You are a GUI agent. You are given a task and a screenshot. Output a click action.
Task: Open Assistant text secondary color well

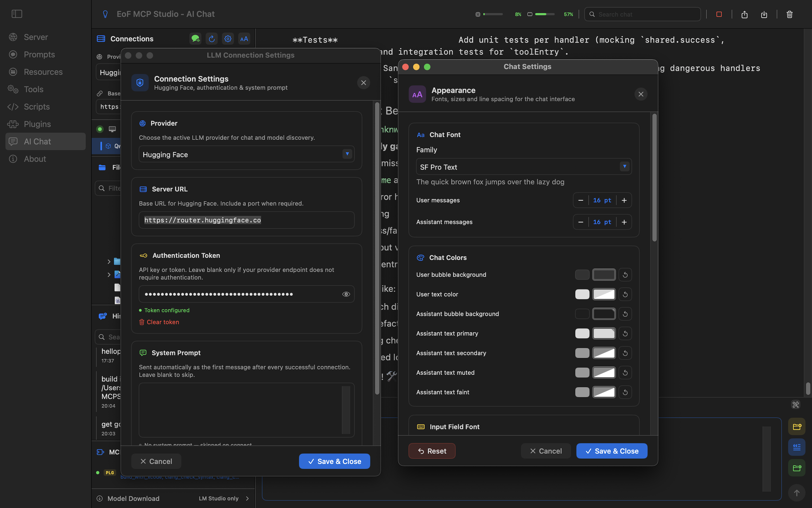click(604, 353)
